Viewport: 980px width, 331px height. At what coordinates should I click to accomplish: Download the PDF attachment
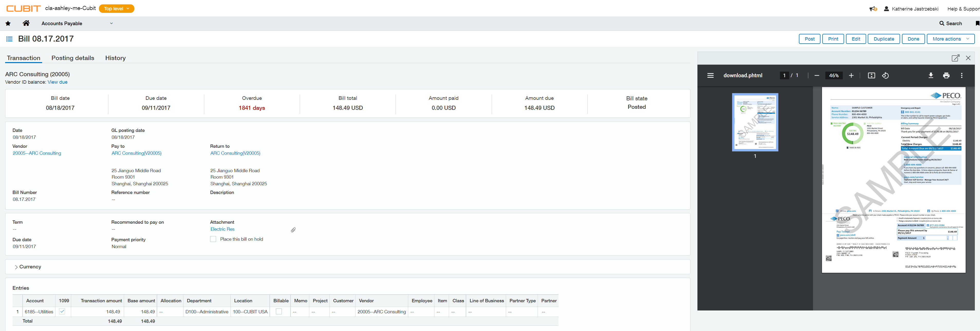click(930, 76)
